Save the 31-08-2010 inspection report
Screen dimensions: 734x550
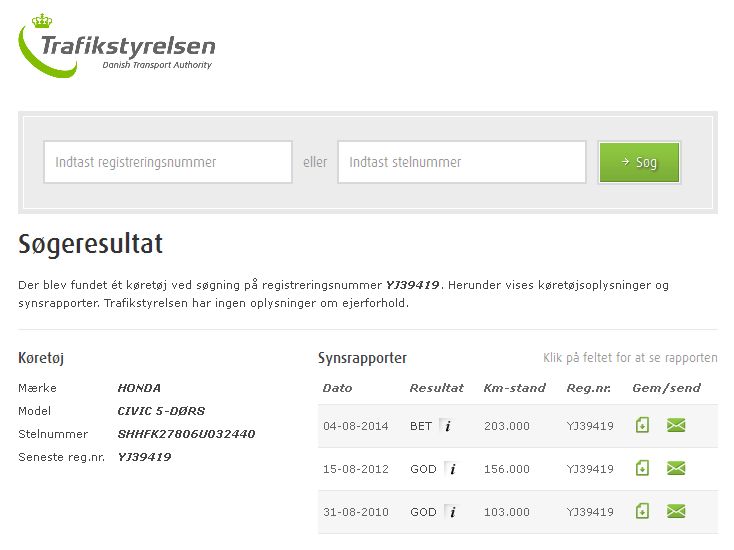click(x=642, y=511)
